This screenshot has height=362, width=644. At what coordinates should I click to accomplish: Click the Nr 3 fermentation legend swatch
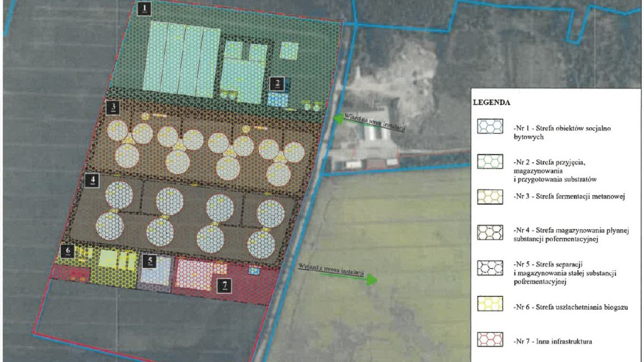pos(490,197)
